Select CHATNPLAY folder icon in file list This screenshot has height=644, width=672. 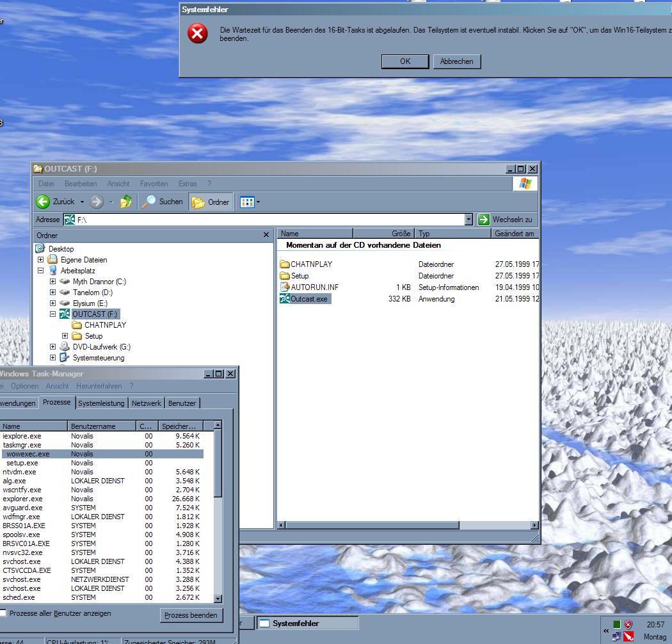pos(285,264)
